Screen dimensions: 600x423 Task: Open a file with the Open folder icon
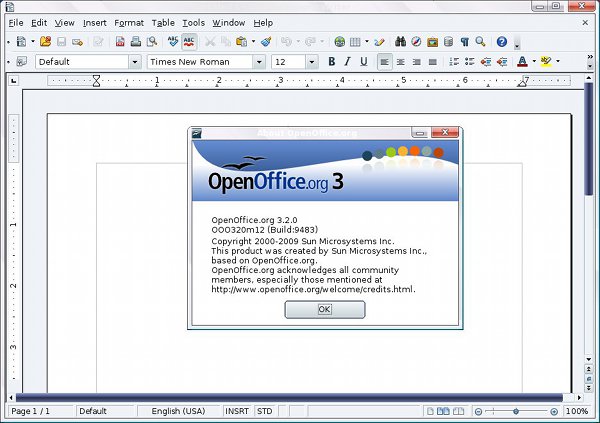[45, 41]
